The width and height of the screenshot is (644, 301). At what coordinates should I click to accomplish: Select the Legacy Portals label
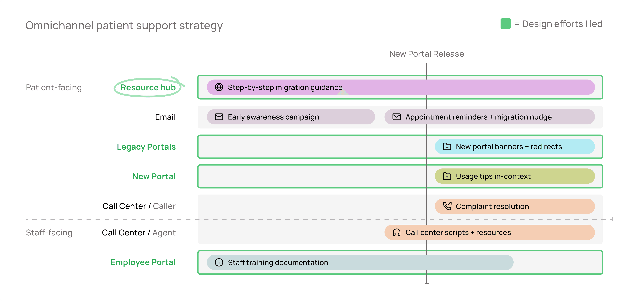[x=146, y=147]
